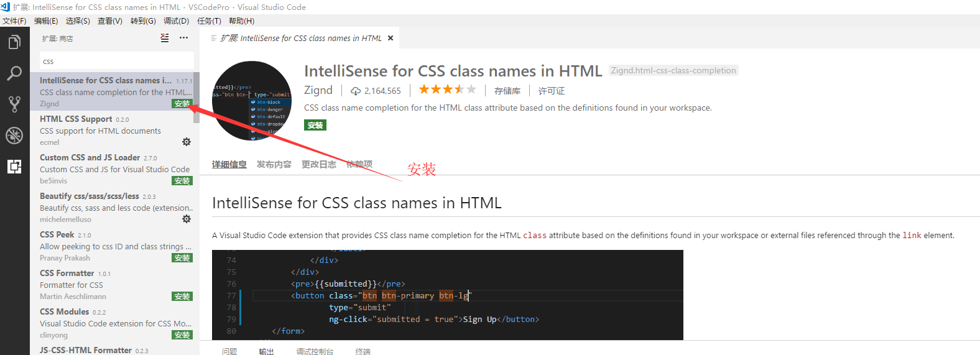The width and height of the screenshot is (980, 355).
Task: Click the 存储库 repository link
Action: point(507,91)
